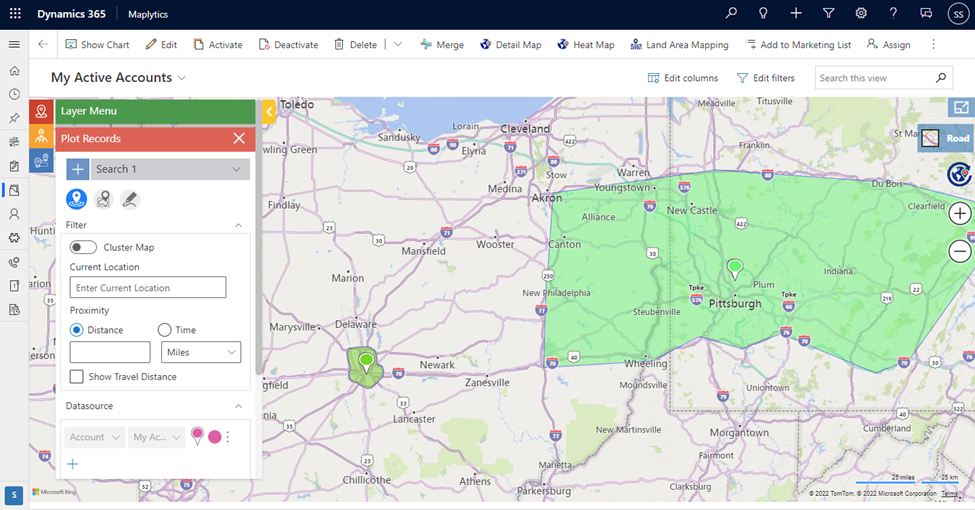
Task: Open the My Active Accounts view dropdown
Action: pyautogui.click(x=182, y=78)
